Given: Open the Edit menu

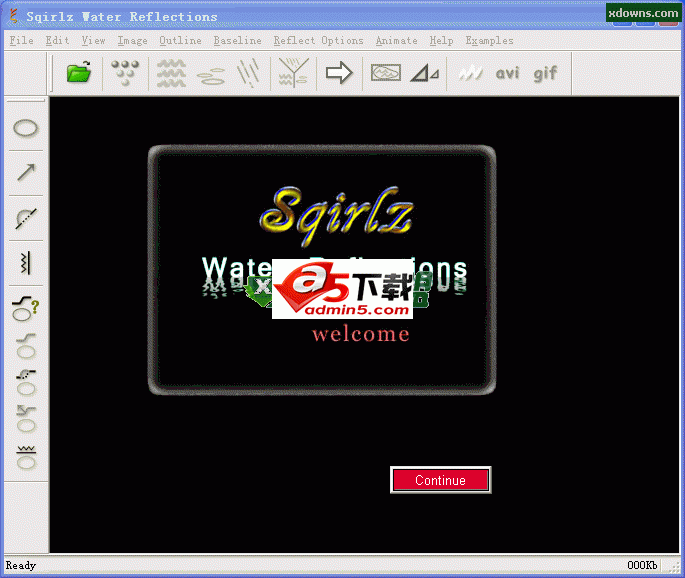Looking at the screenshot, I should click(57, 41).
